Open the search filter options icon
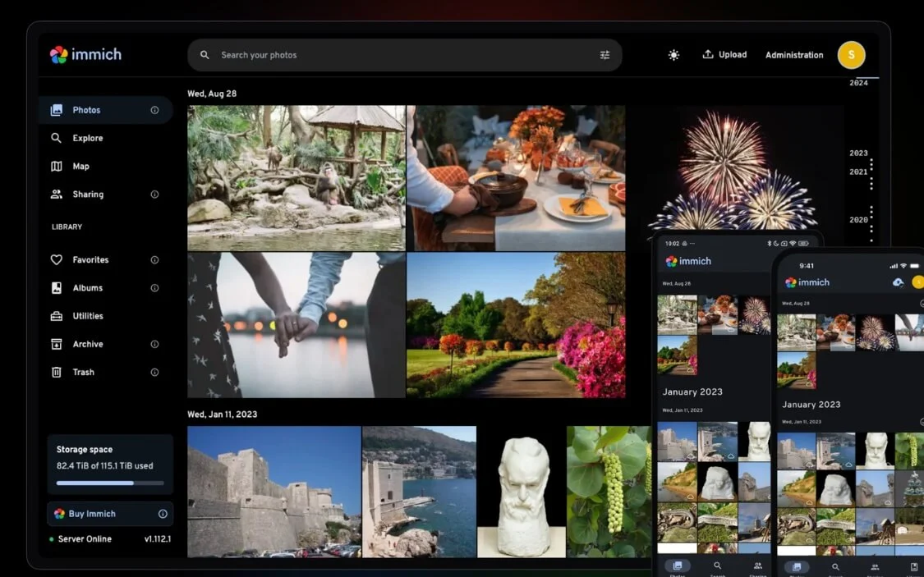The height and width of the screenshot is (577, 924). [x=605, y=55]
